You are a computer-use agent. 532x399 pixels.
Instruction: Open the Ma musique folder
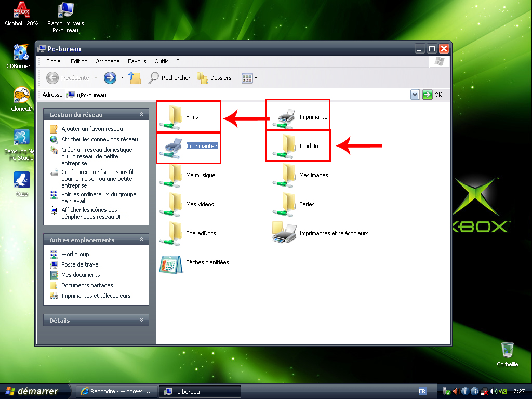click(x=187, y=176)
